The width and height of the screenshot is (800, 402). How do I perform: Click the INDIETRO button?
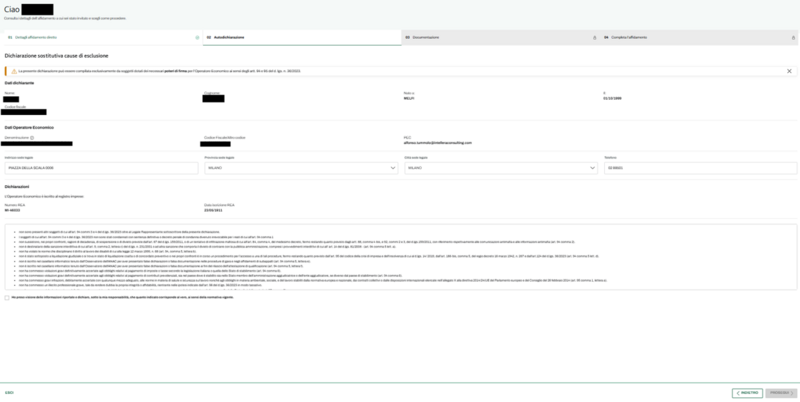(747, 393)
